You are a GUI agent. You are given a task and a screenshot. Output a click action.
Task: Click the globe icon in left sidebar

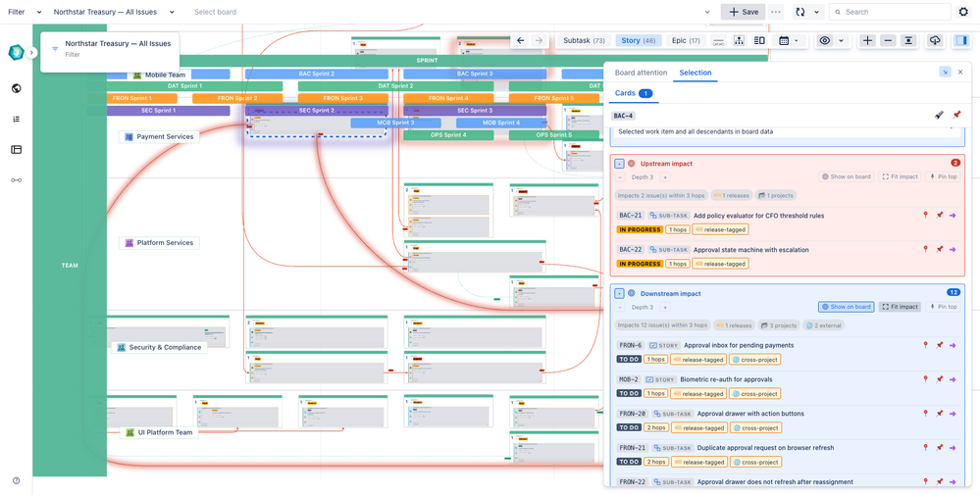click(x=17, y=88)
